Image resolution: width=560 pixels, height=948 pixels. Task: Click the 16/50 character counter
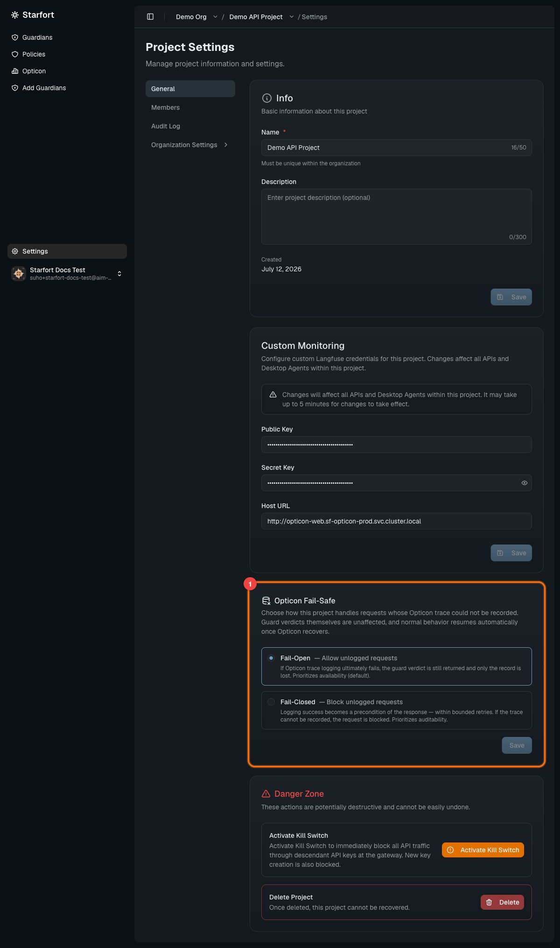[x=518, y=148]
